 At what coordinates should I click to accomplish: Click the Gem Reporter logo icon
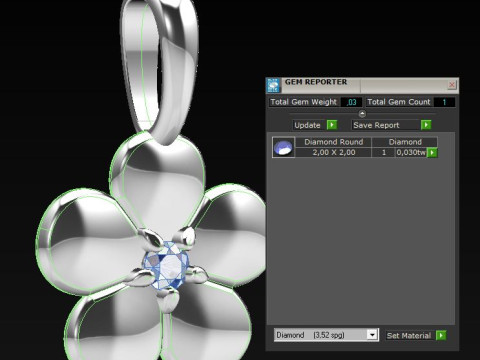tap(273, 85)
